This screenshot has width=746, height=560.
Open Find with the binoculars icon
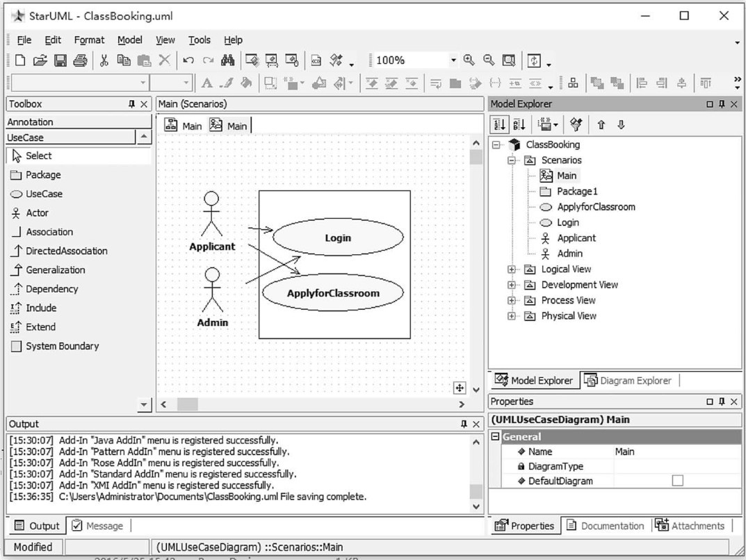click(x=228, y=60)
